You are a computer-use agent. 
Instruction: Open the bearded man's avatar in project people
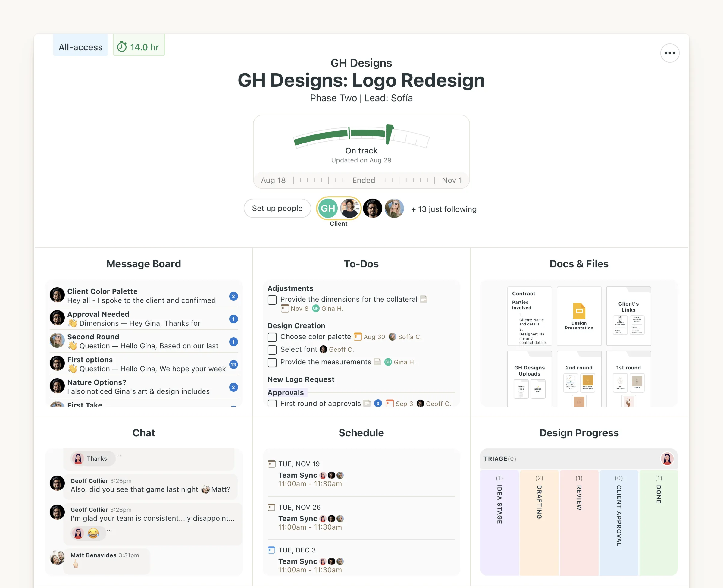click(x=372, y=208)
